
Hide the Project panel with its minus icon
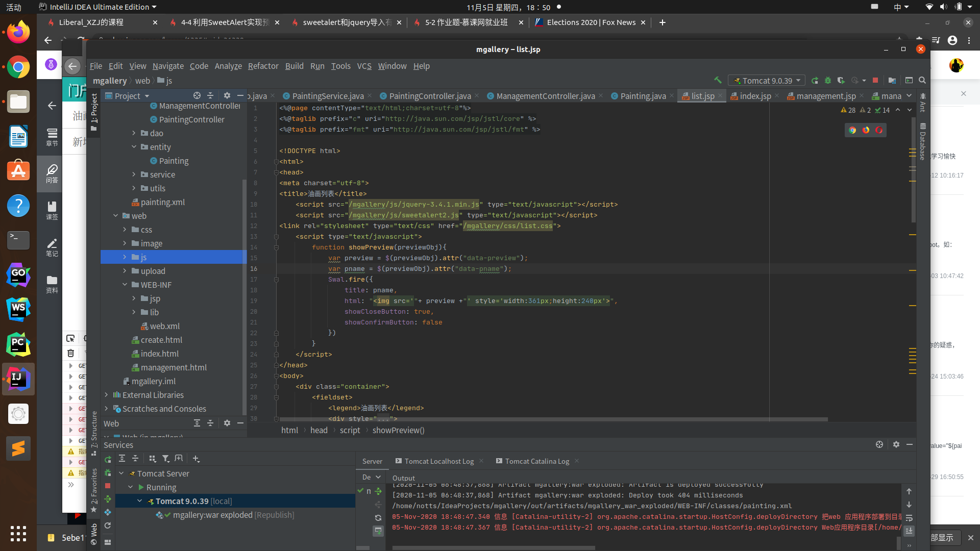tap(240, 95)
